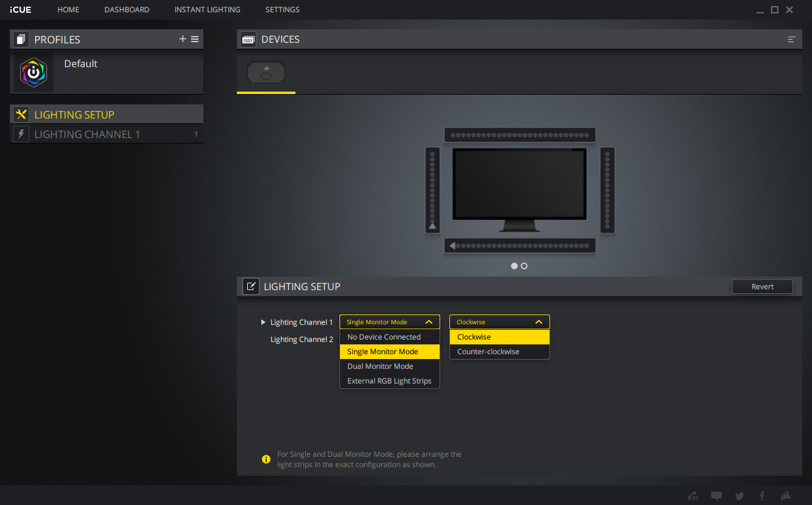
Task: Select the Default profile name
Action: 81,64
